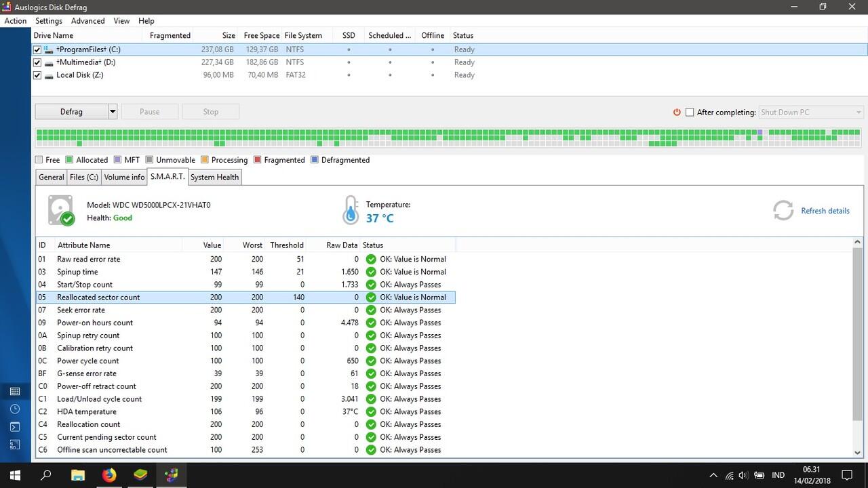Screen dimensions: 868x488
Task: Click the clock icon in left sidebar
Action: pyautogui.click(x=15, y=409)
